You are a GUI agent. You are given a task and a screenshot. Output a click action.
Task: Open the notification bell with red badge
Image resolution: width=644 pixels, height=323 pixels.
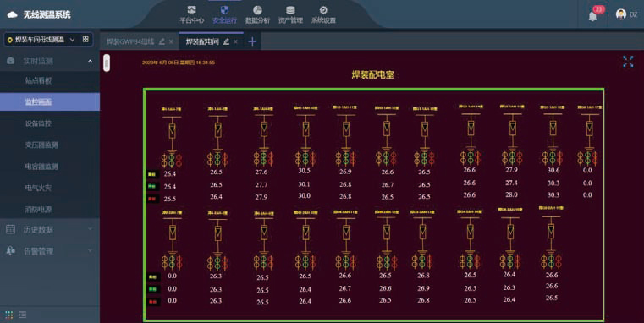coord(592,16)
